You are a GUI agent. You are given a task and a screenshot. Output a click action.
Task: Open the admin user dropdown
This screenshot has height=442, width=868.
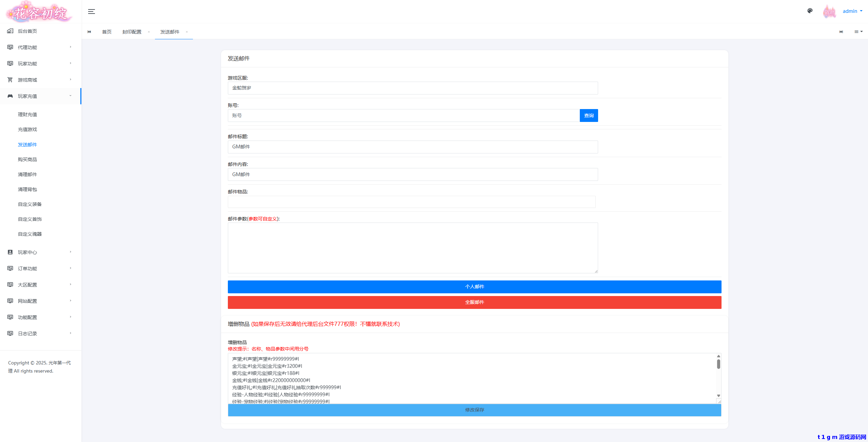point(852,11)
